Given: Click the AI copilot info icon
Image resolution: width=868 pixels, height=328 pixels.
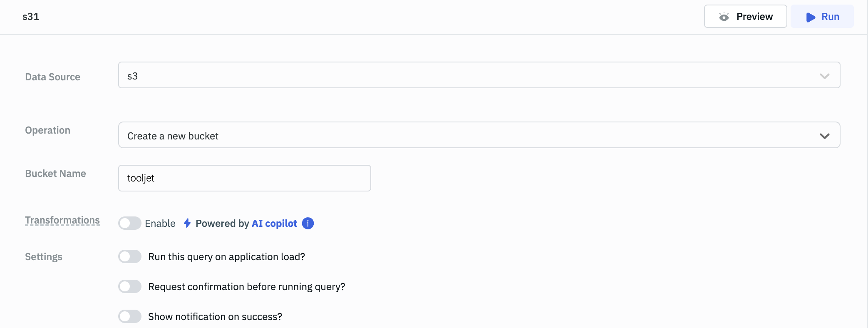Looking at the screenshot, I should pos(308,224).
